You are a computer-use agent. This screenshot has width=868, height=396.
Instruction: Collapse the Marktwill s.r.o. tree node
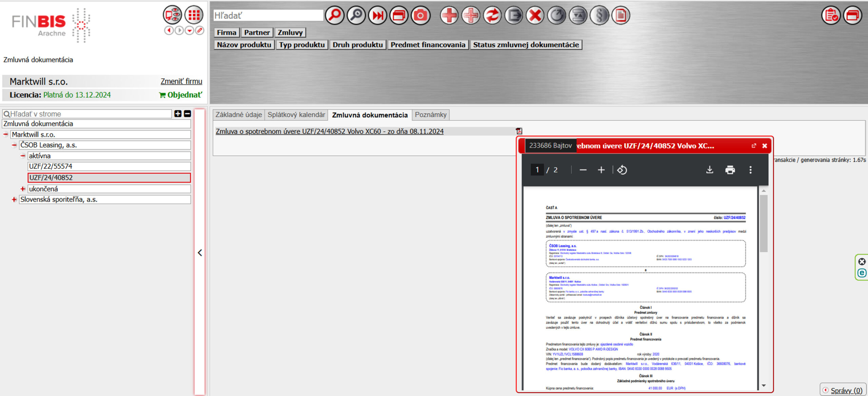(6, 134)
